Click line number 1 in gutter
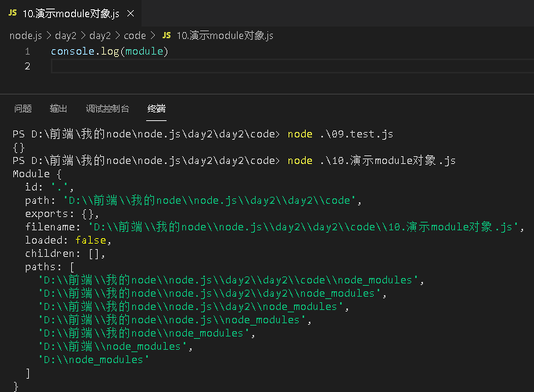This screenshot has height=392, width=534. tap(27, 52)
